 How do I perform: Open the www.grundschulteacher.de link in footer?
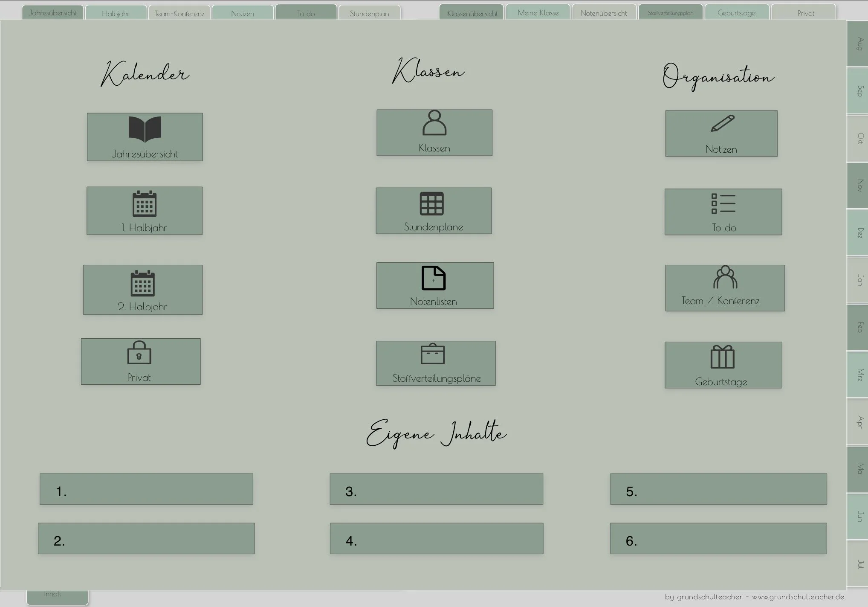pos(798,597)
